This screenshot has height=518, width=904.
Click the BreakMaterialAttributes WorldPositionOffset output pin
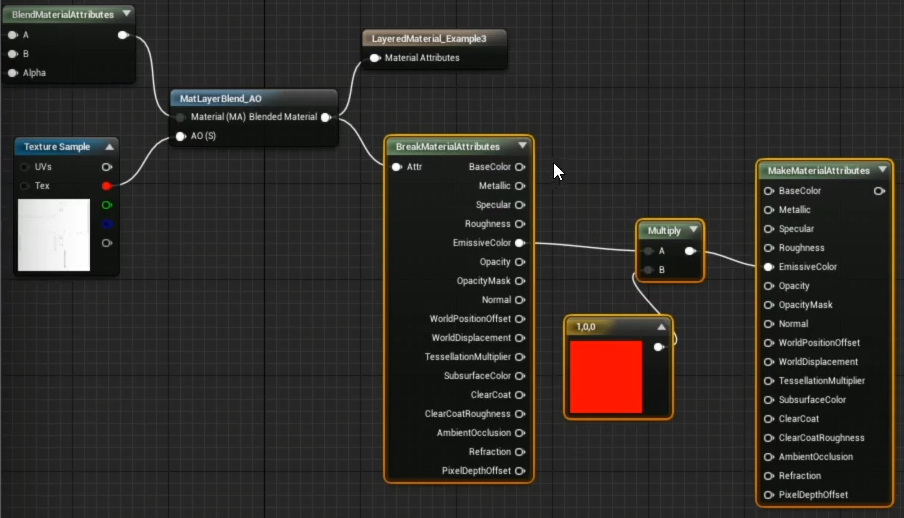[520, 319]
